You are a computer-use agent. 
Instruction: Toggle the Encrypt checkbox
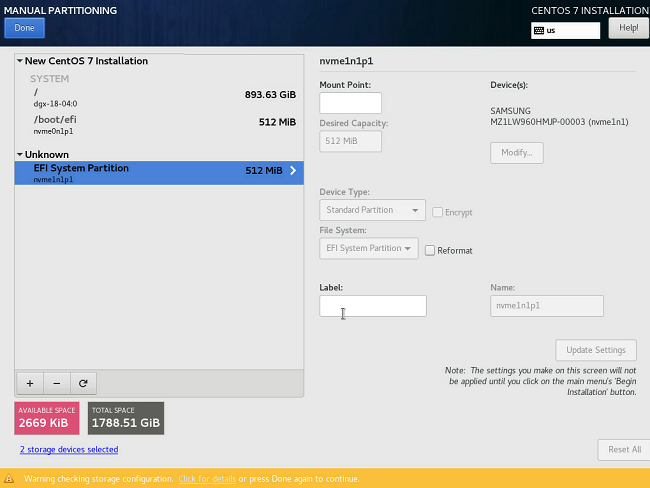[x=438, y=212]
